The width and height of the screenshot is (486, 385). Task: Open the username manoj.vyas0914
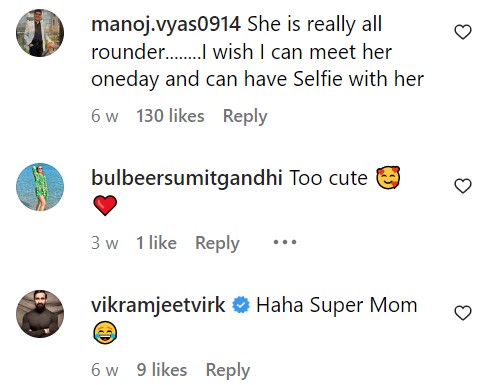pyautogui.click(x=166, y=25)
